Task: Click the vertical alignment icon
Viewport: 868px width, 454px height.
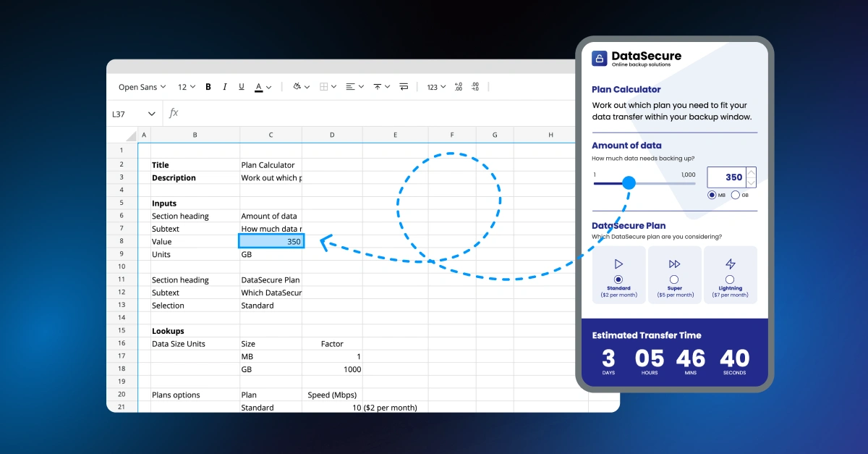Action: click(x=377, y=87)
